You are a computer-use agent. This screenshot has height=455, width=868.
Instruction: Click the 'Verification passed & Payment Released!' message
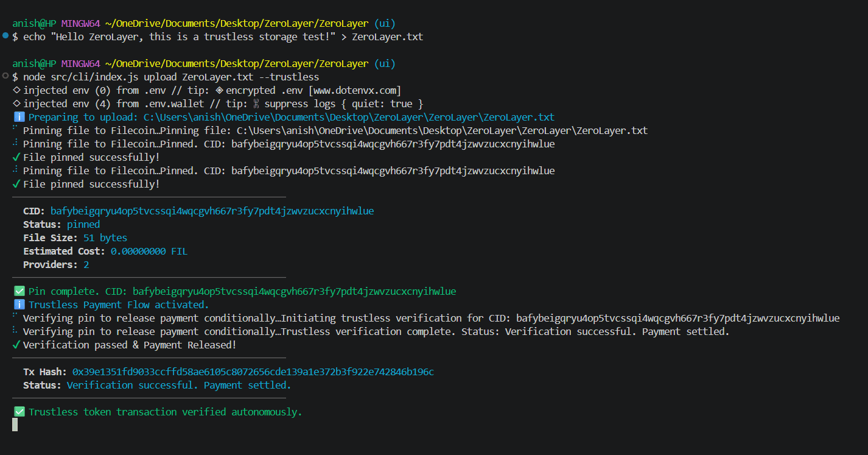coord(130,345)
